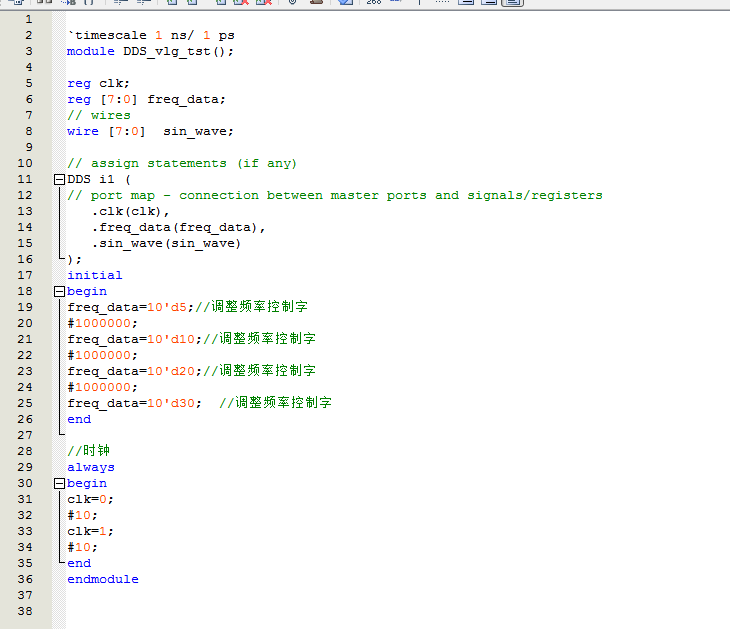Click the 'always' keyword

coord(91,467)
